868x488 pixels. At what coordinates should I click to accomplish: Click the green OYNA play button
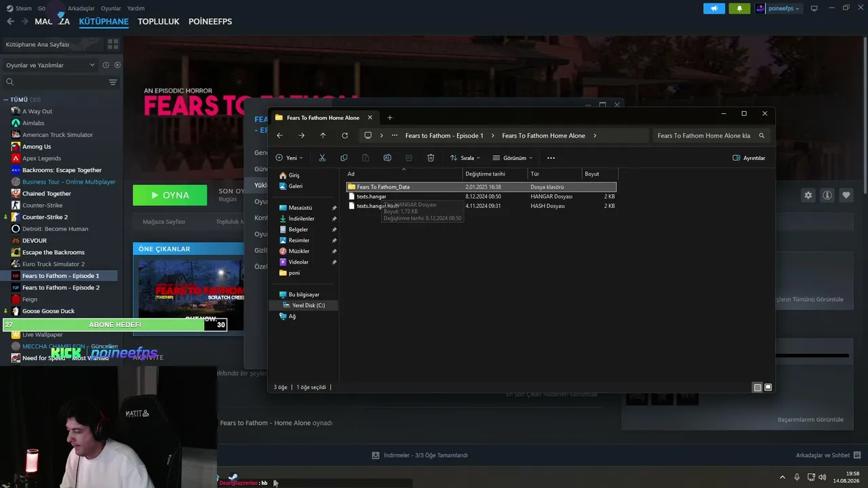tap(170, 195)
